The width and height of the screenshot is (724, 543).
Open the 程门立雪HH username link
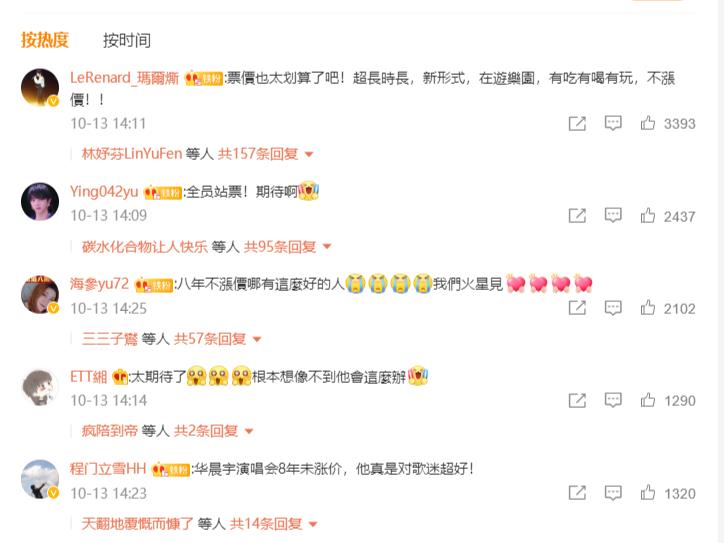pos(108,469)
